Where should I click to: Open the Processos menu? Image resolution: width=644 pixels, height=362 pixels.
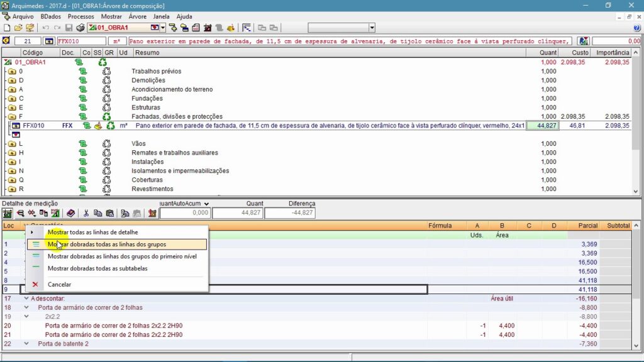point(80,16)
